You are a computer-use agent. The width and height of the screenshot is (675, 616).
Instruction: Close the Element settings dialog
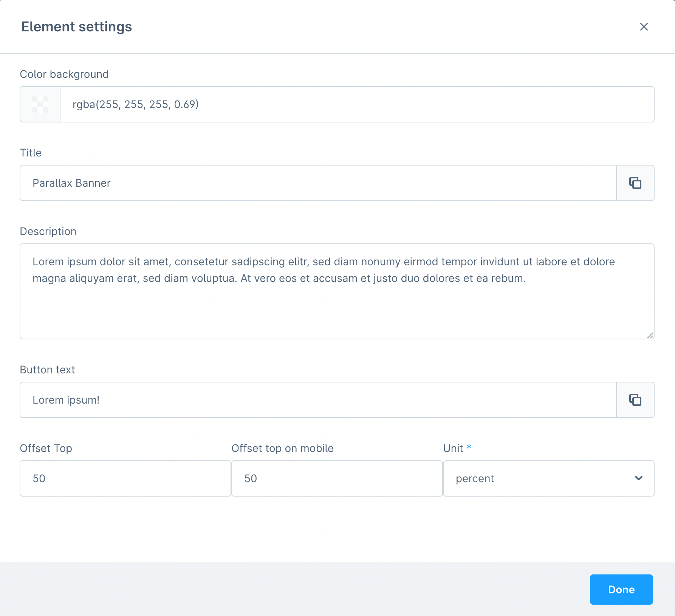coord(644,27)
